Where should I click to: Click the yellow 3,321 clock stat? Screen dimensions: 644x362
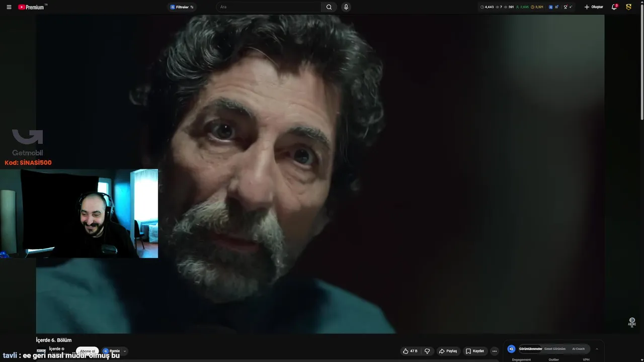(x=537, y=7)
